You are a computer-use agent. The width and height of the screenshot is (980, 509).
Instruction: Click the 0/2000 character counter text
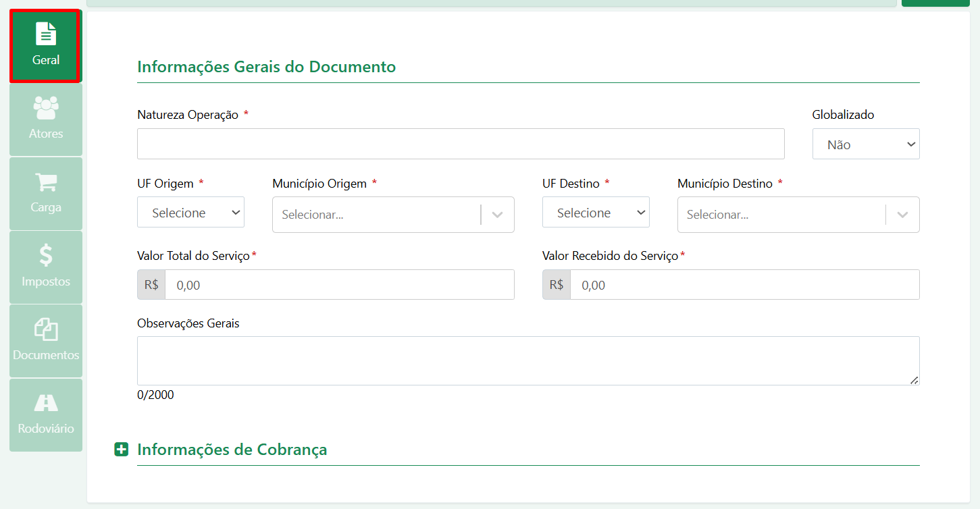tap(155, 395)
